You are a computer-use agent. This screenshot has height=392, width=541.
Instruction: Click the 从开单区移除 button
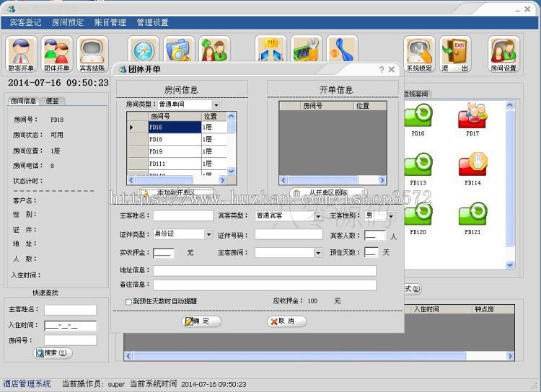pos(327,192)
